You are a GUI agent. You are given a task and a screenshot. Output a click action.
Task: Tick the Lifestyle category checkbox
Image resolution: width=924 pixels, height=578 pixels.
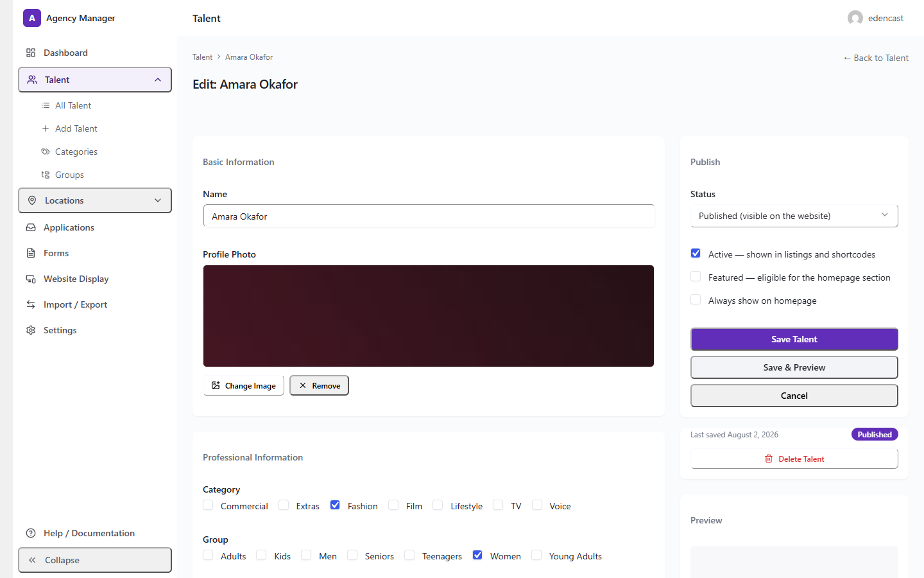pyautogui.click(x=438, y=505)
